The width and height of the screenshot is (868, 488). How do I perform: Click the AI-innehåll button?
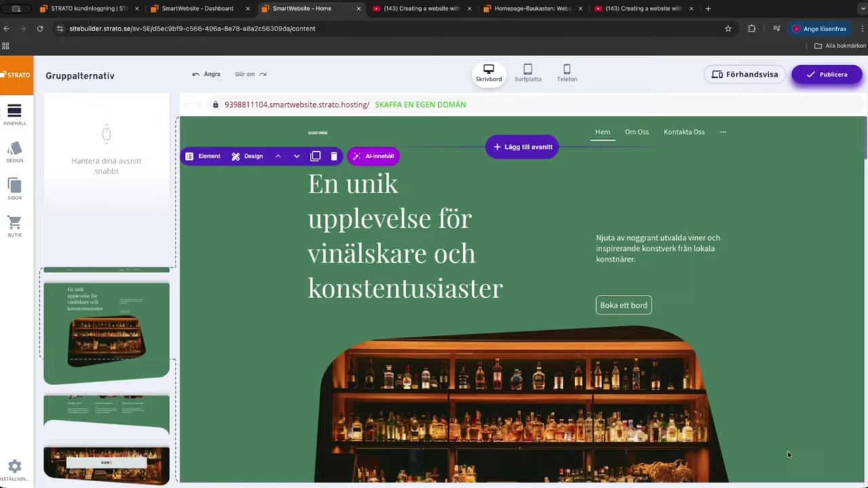point(373,156)
